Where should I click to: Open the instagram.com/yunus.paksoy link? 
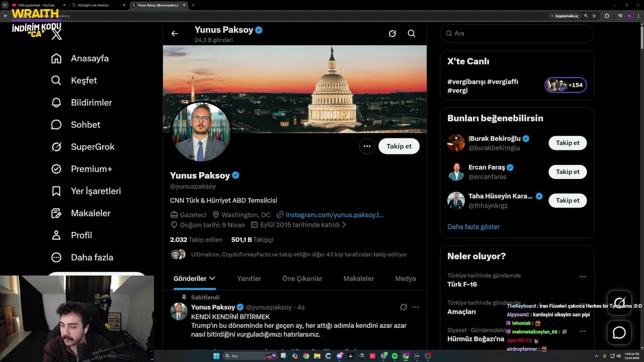click(335, 215)
